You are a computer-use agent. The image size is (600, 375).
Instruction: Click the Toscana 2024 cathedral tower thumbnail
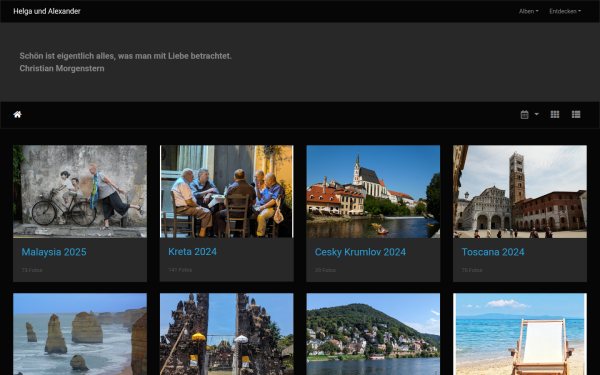pyautogui.click(x=520, y=191)
